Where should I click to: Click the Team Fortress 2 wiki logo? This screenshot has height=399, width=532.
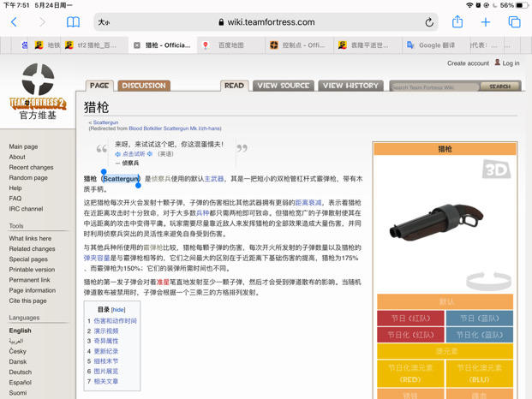[38, 91]
